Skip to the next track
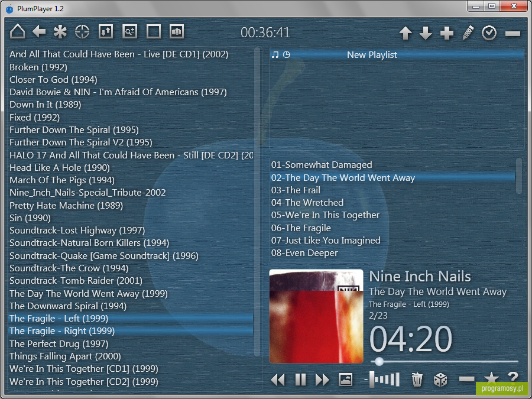 pos(322,379)
